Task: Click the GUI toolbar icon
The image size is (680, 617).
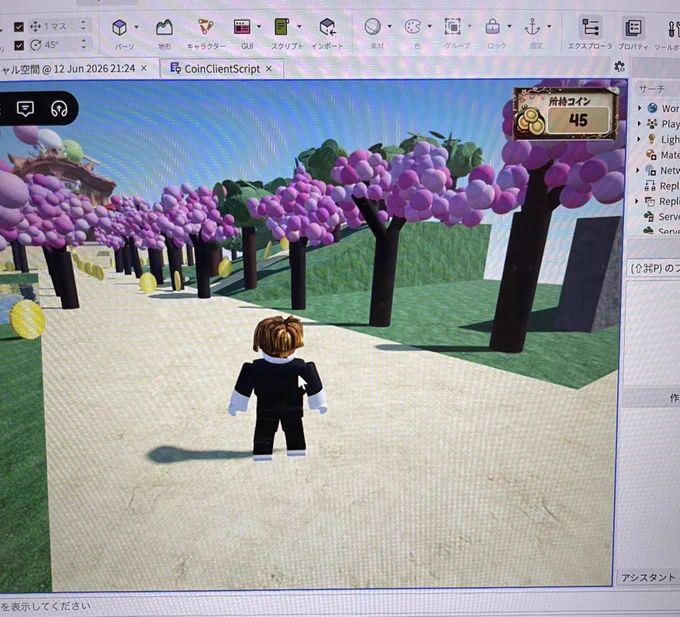Action: coord(242,27)
